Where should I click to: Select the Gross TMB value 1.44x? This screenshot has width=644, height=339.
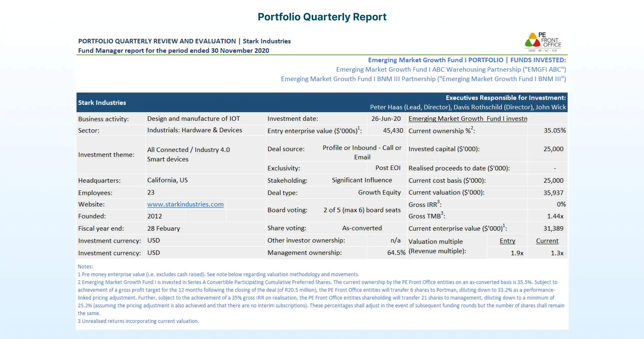[x=555, y=216]
